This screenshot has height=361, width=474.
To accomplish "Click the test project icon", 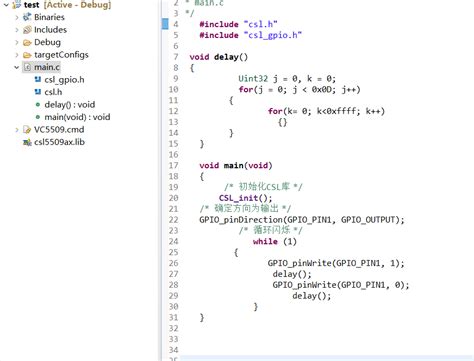I will [x=17, y=5].
